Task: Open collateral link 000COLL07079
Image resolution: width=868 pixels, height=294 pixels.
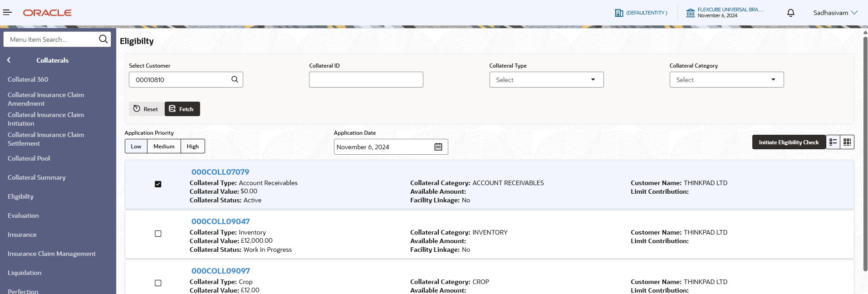Action: [x=220, y=172]
